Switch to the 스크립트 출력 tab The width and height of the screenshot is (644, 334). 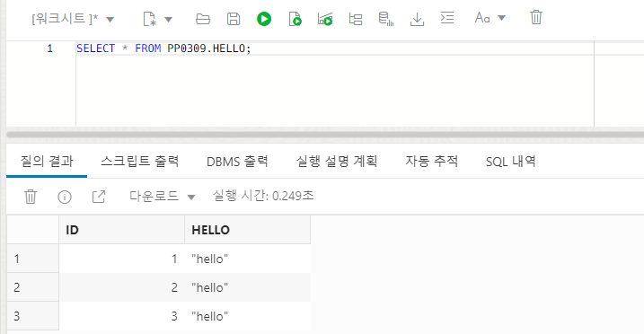139,162
